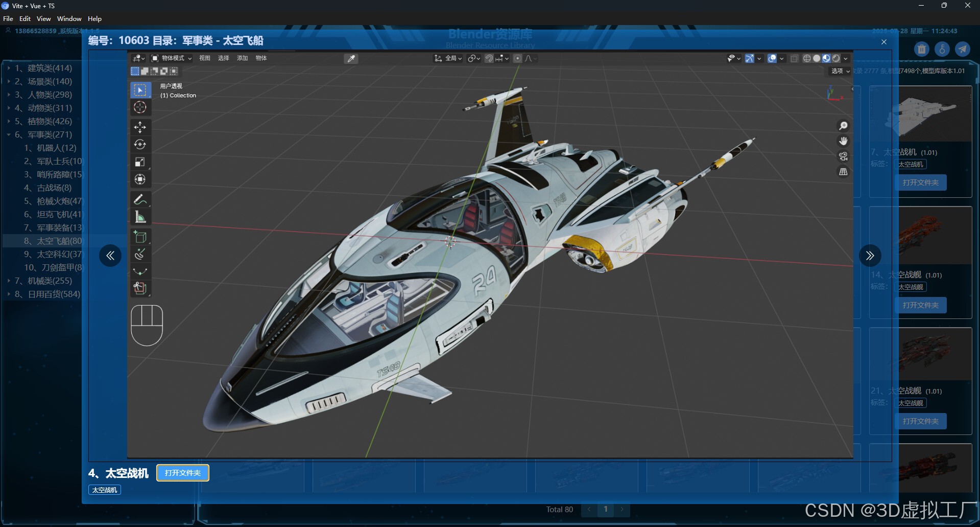The height and width of the screenshot is (527, 980).
Task: Select 日用百货(584) category
Action: (x=47, y=294)
